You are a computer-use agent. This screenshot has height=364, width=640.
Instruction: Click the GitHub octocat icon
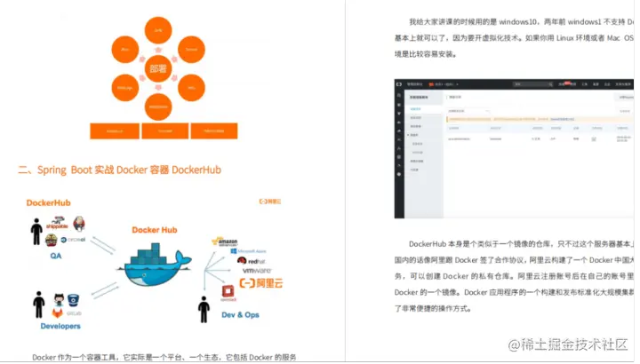(60, 299)
